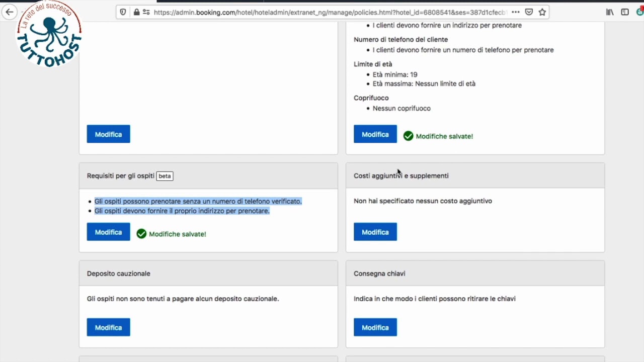Click 'Età minima: 19' entry

(395, 74)
